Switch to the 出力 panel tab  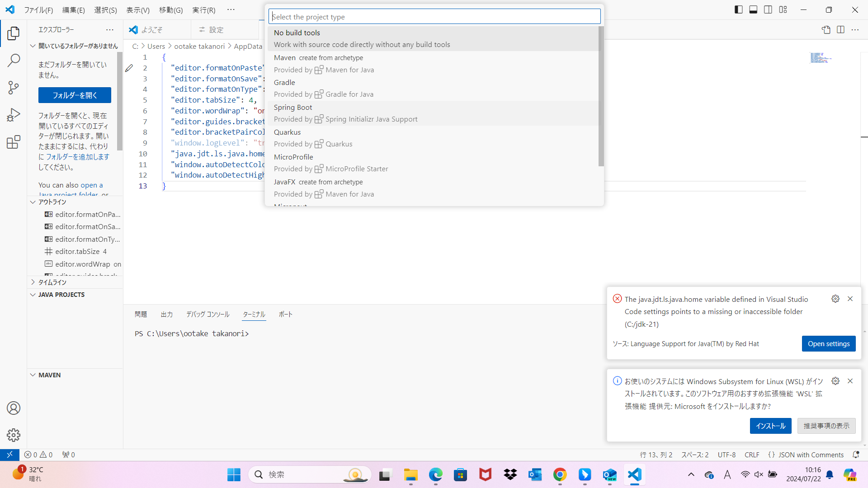(x=166, y=314)
